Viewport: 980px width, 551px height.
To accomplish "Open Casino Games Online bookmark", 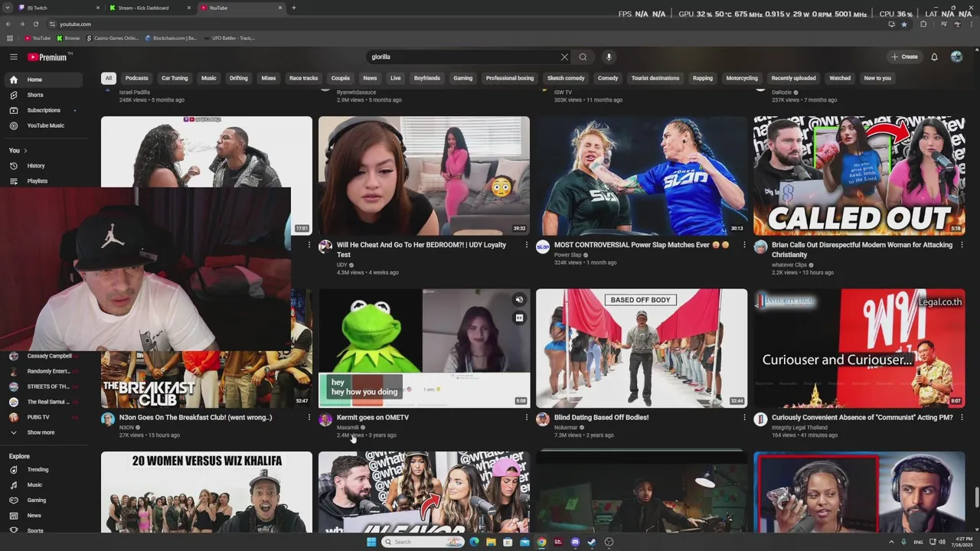I will point(113,37).
